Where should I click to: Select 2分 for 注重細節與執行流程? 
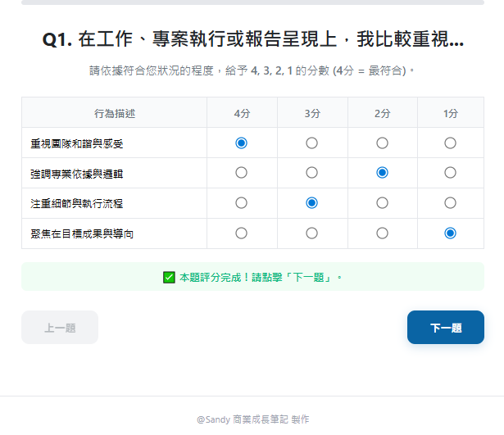click(x=382, y=203)
